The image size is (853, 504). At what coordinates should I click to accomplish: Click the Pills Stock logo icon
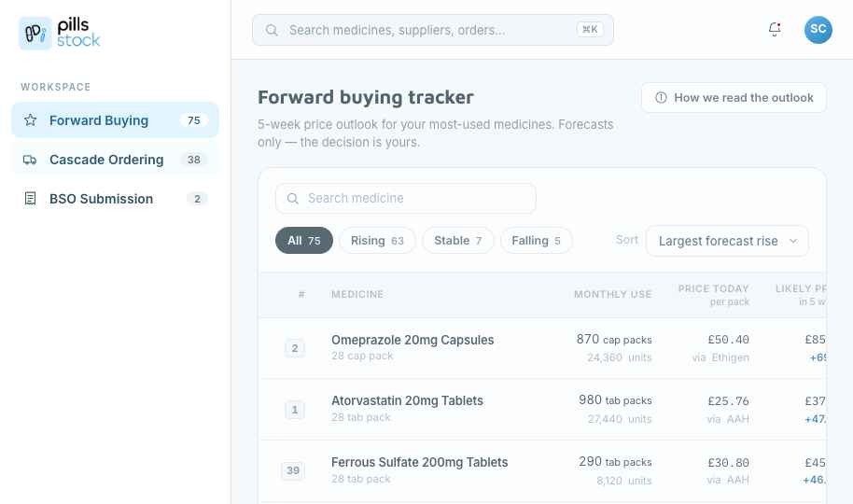point(35,34)
